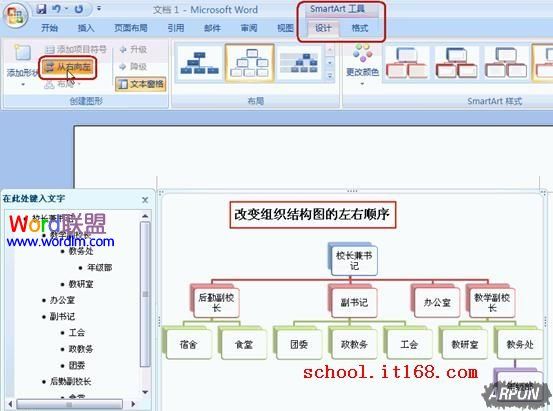Apply the third SmartArt style thumbnail
Viewport: 553px width, 411px height.
tap(506, 63)
